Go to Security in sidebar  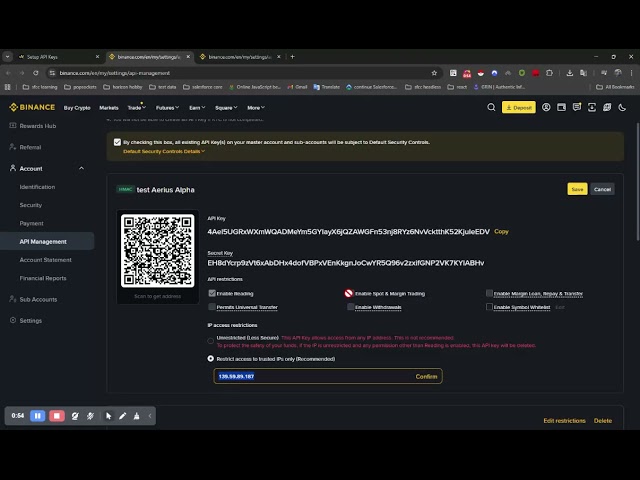(x=31, y=205)
